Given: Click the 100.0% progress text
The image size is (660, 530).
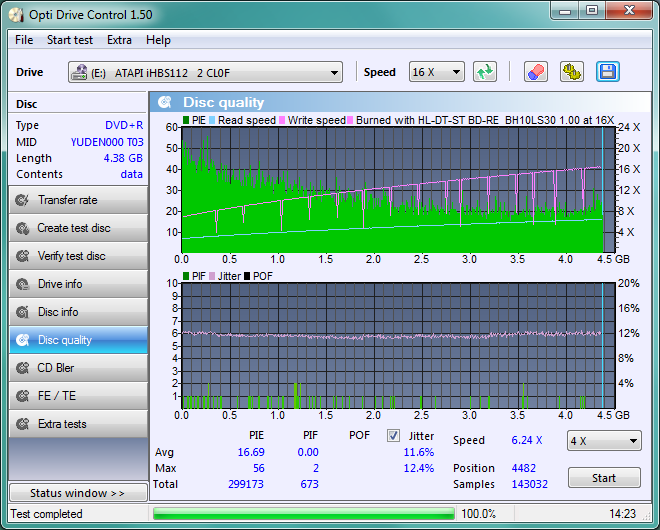Looking at the screenshot, I should pyautogui.click(x=479, y=514).
